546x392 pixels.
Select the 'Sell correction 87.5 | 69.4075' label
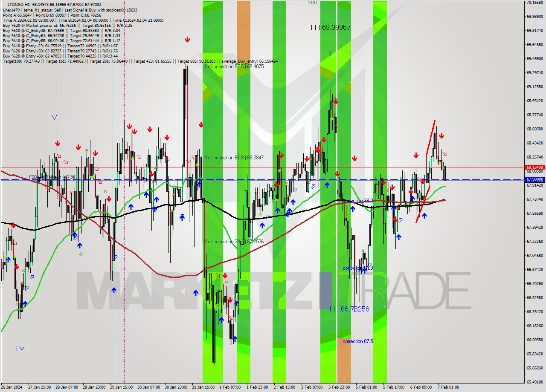click(234, 66)
